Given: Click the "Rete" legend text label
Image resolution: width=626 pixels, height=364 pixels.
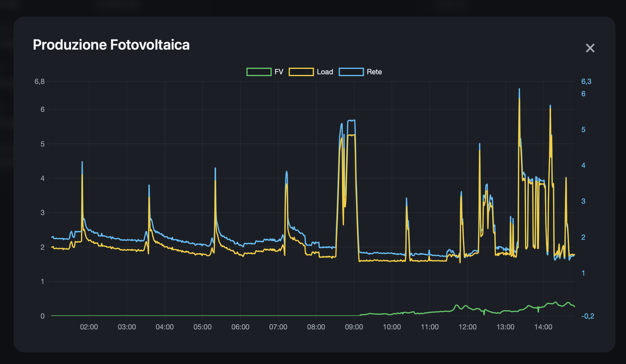Looking at the screenshot, I should (x=374, y=72).
